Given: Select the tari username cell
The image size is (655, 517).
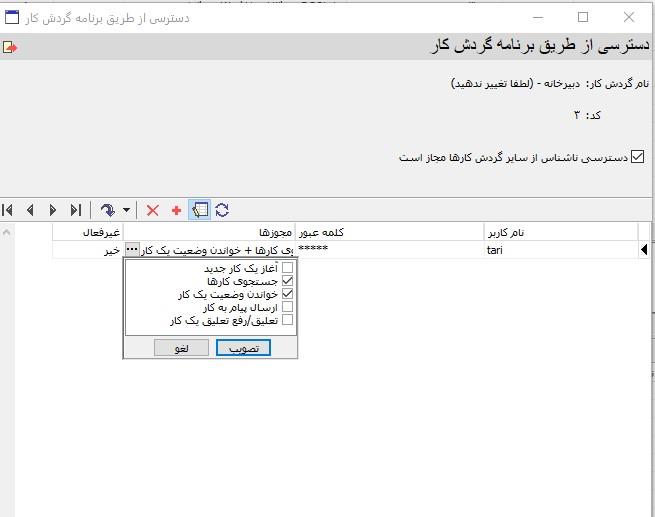Looking at the screenshot, I should (x=560, y=250).
